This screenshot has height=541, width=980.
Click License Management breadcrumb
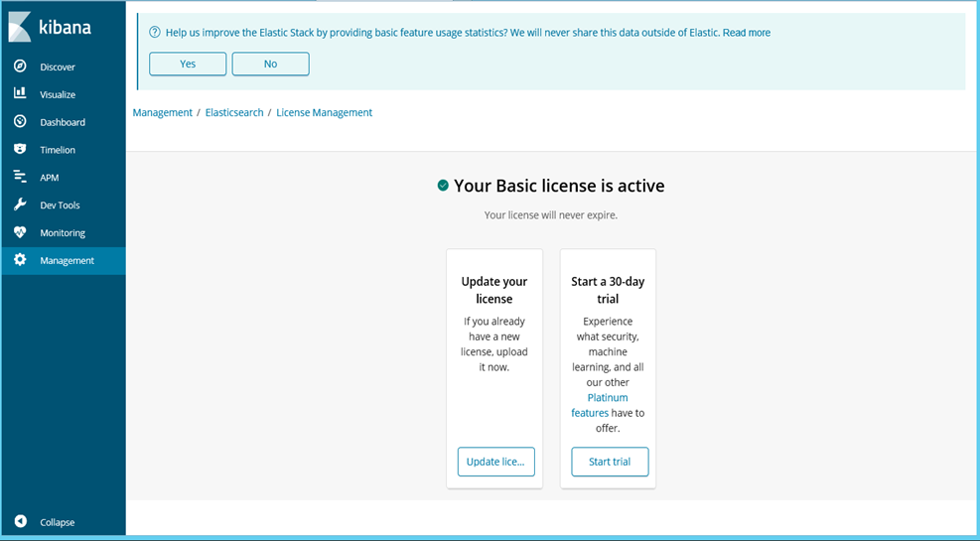point(325,112)
